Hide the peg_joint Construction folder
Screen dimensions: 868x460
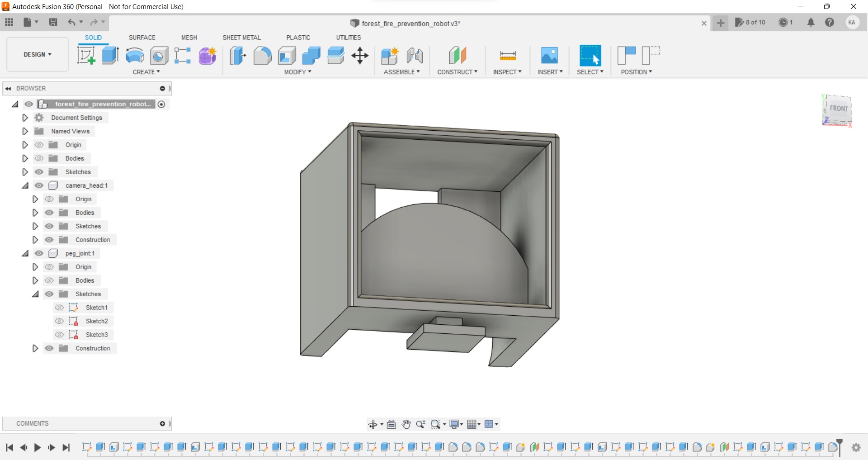(x=49, y=348)
